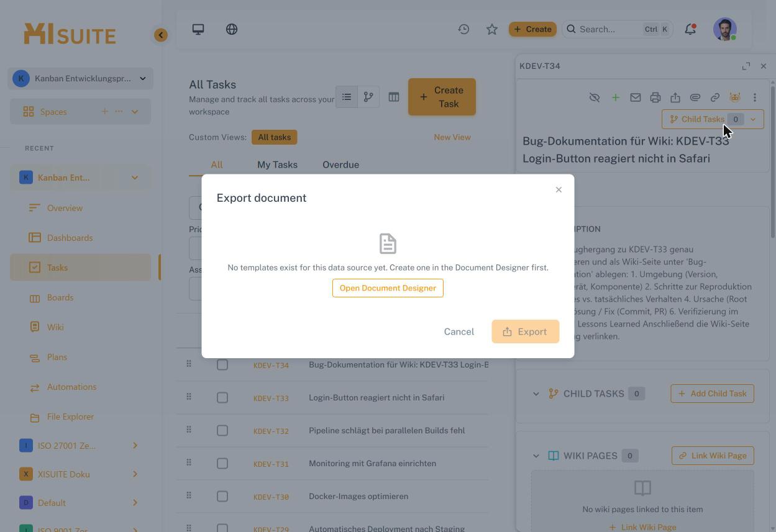The image size is (776, 532).
Task: Open Overview in the sidebar
Action: pyautogui.click(x=65, y=208)
